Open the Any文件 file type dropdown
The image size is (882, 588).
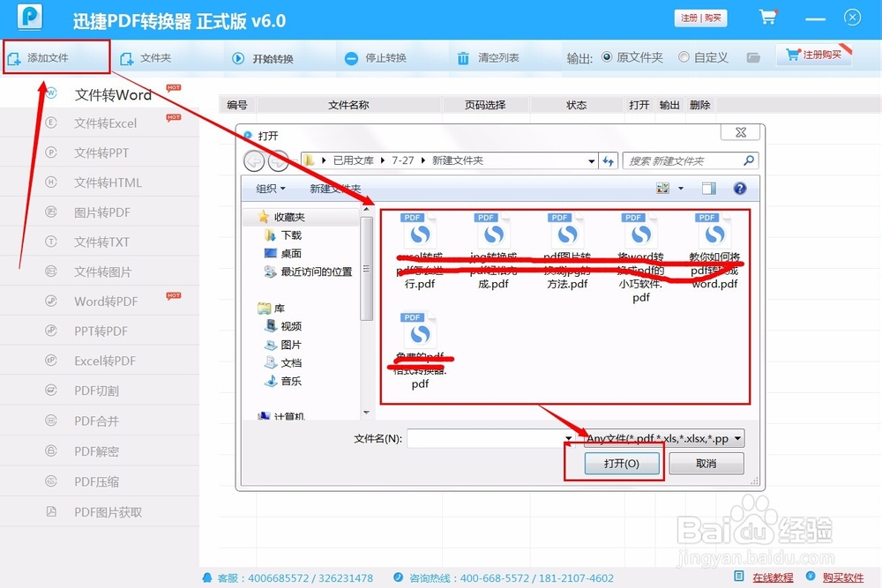pyautogui.click(x=664, y=438)
